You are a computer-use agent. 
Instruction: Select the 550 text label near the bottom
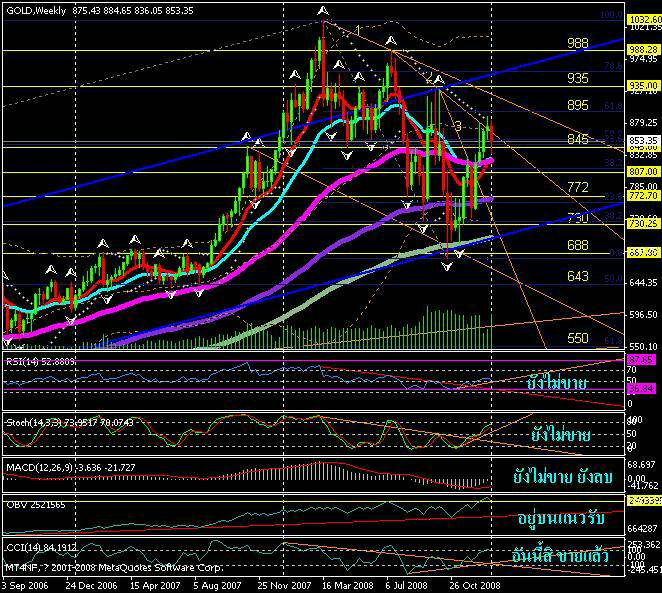pyautogui.click(x=577, y=339)
